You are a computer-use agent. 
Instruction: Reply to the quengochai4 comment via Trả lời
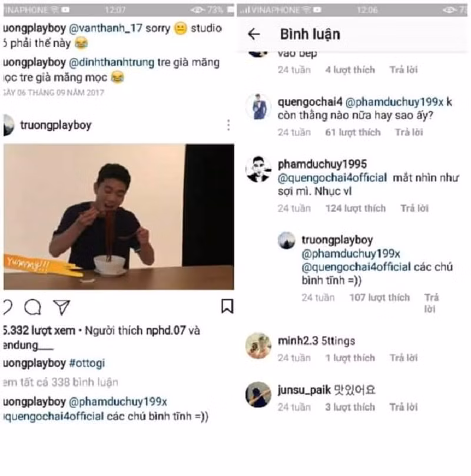tap(409, 133)
